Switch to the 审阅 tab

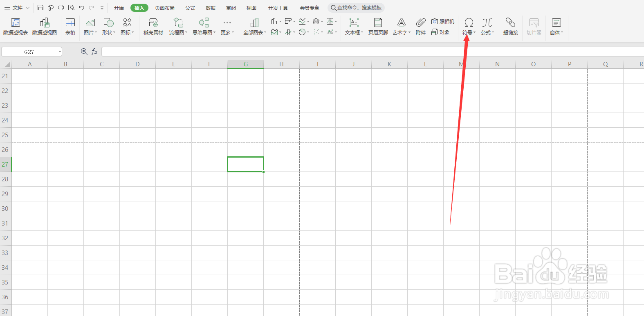(231, 8)
